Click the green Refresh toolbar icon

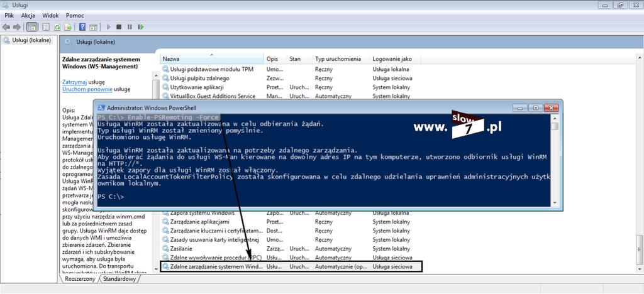[57, 27]
